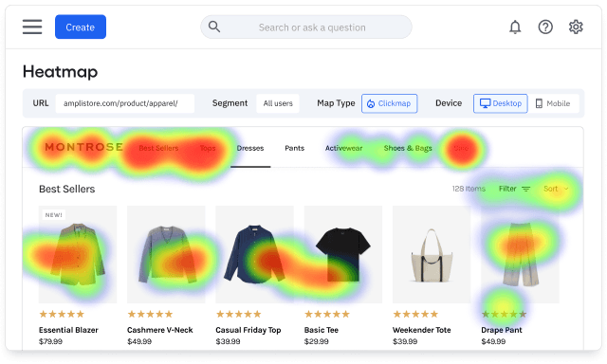Click the 'NEW!' badge on Essential Blazer

[53, 214]
